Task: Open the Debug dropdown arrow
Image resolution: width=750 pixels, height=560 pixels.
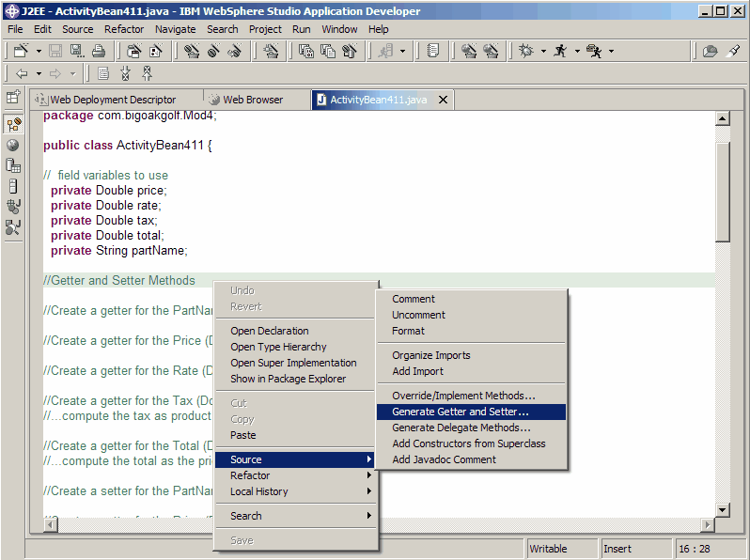Action: pos(543,51)
